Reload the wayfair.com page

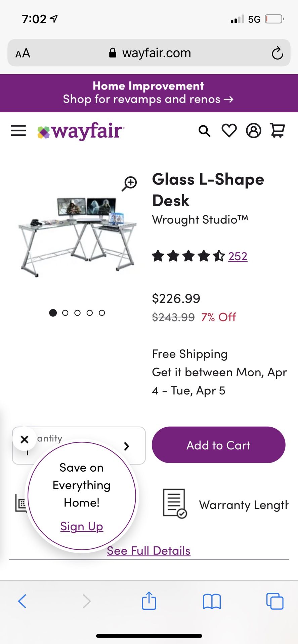pos(277,53)
